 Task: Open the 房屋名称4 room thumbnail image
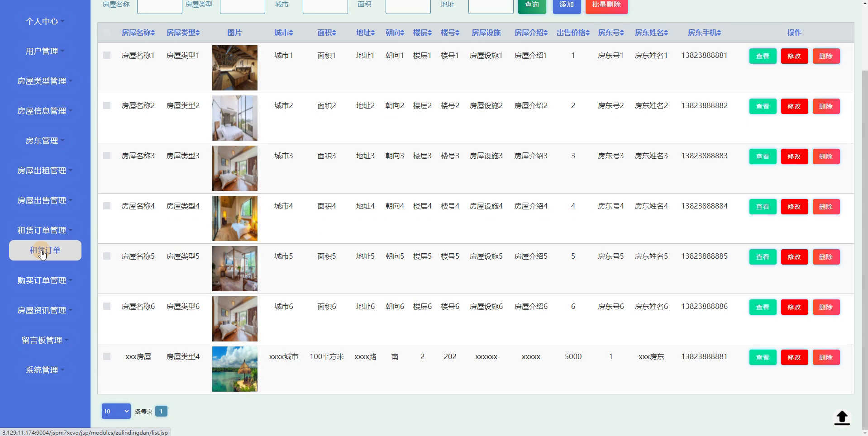pyautogui.click(x=234, y=218)
